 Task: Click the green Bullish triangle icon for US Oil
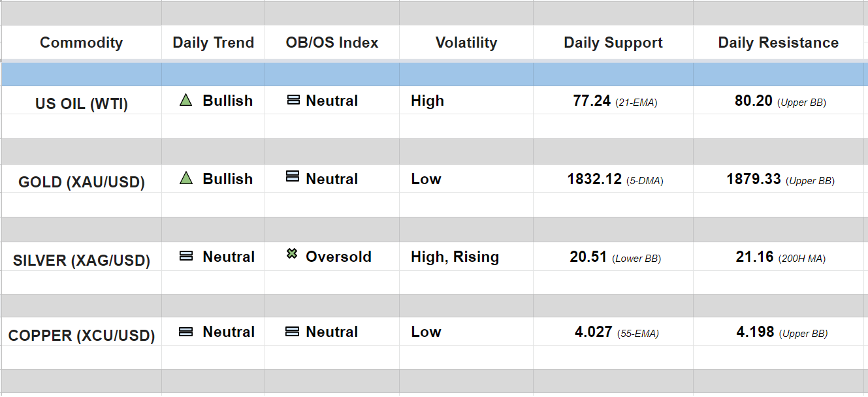[186, 101]
